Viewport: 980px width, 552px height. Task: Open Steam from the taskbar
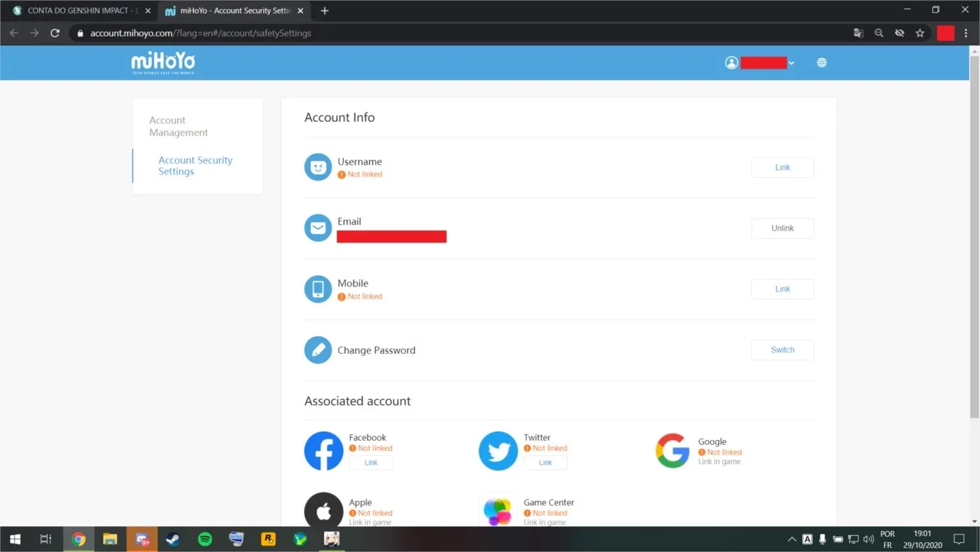172,539
